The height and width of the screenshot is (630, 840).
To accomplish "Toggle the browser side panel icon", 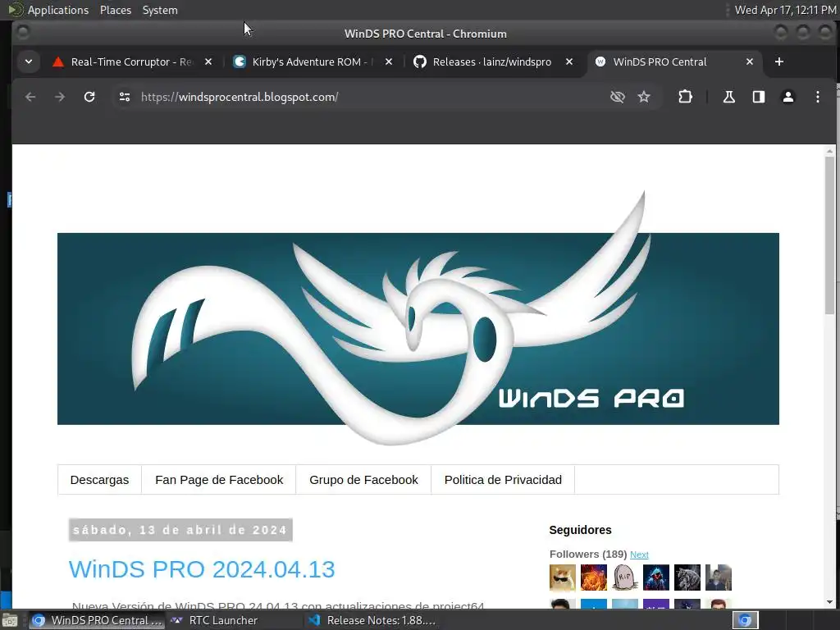I will [x=759, y=97].
